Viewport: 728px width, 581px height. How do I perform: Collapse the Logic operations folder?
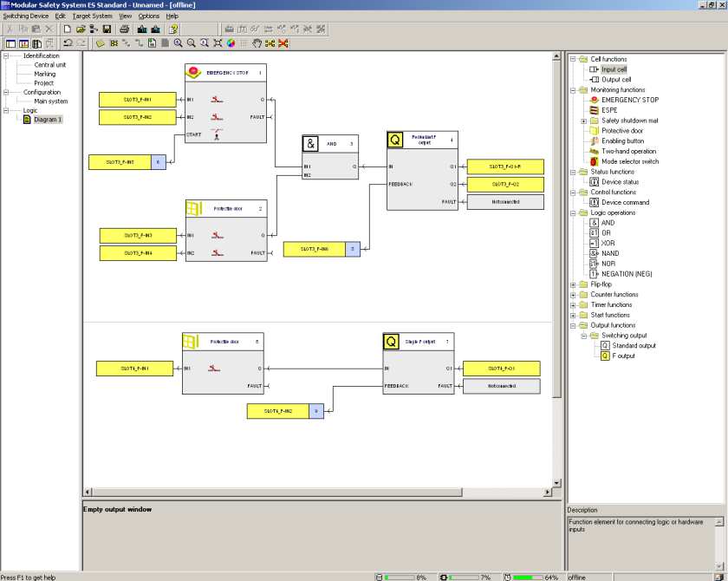[573, 212]
